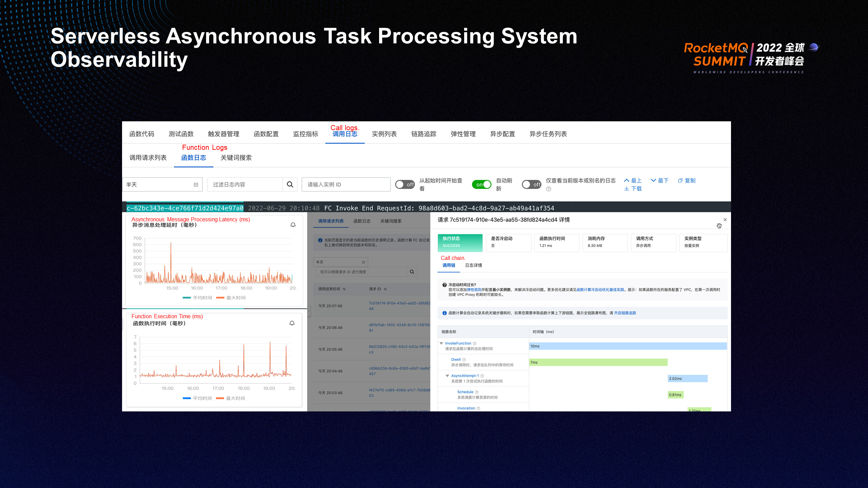Switch to top 关键词搜索 sub-tab
The width and height of the screenshot is (868, 488).
point(236,158)
